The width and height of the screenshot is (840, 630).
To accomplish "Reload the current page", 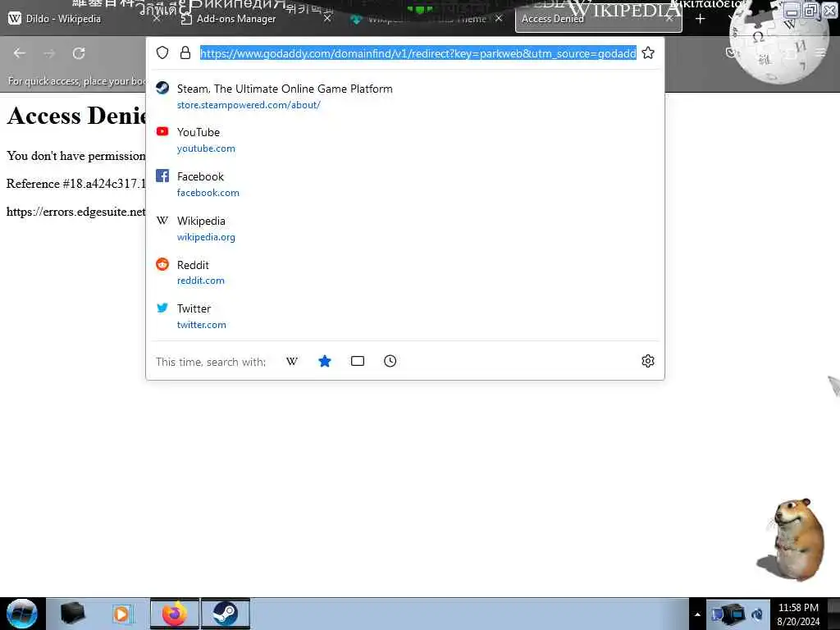I will coord(79,53).
